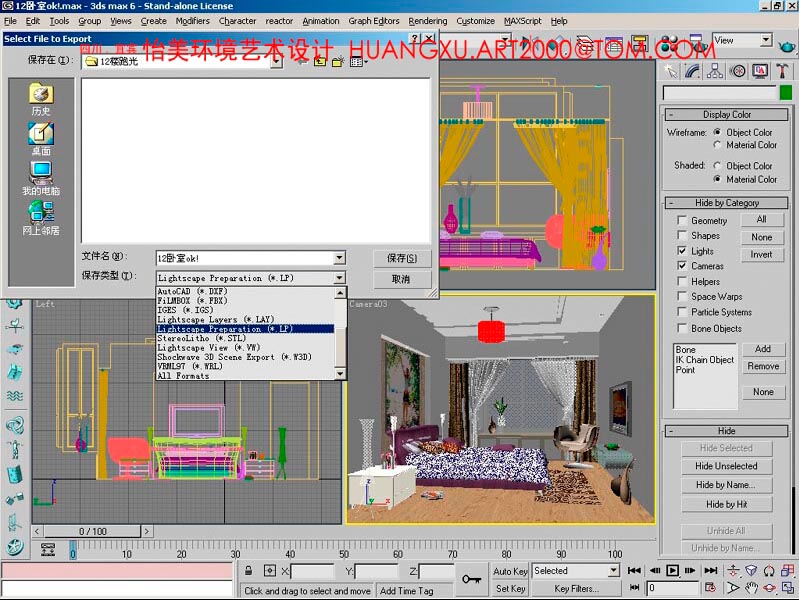Click the Orbit Camera icon
The width and height of the screenshot is (799, 600).
(769, 588)
